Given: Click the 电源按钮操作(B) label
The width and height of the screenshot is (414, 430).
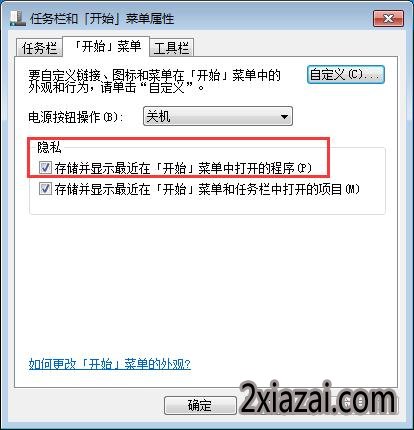Looking at the screenshot, I should 76,117.
